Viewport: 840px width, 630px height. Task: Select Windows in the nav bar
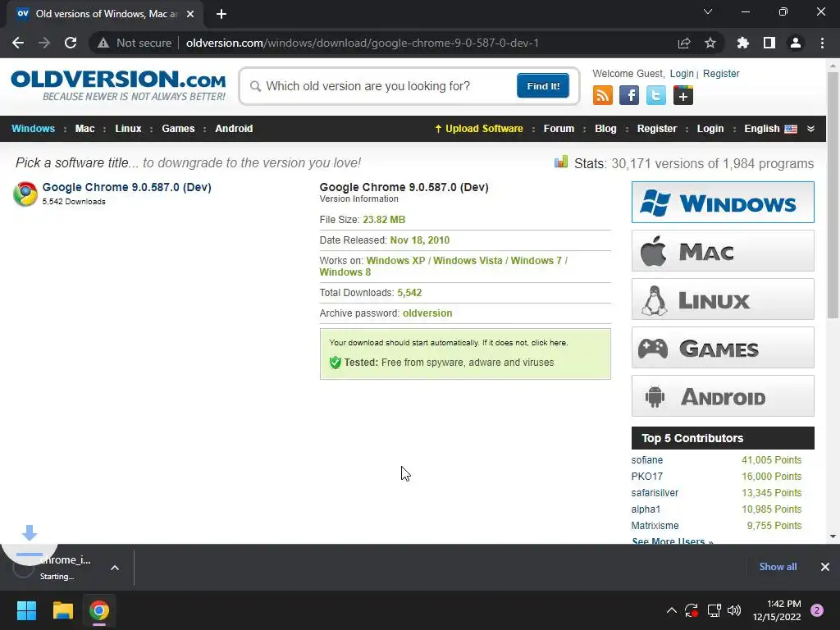(x=33, y=129)
